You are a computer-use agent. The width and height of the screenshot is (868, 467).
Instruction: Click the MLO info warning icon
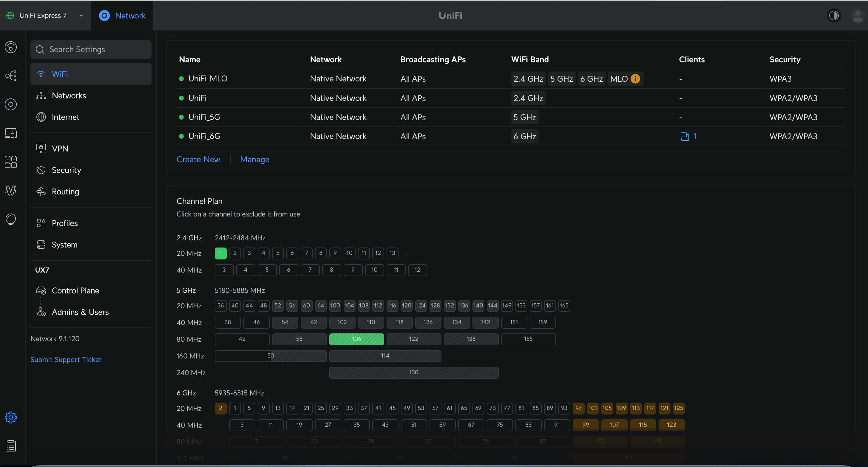pos(635,78)
